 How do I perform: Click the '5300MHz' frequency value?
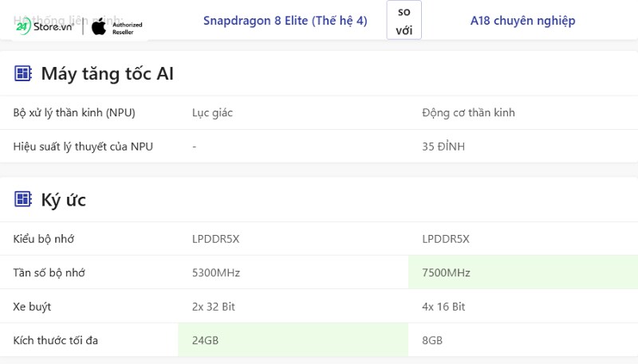(216, 272)
